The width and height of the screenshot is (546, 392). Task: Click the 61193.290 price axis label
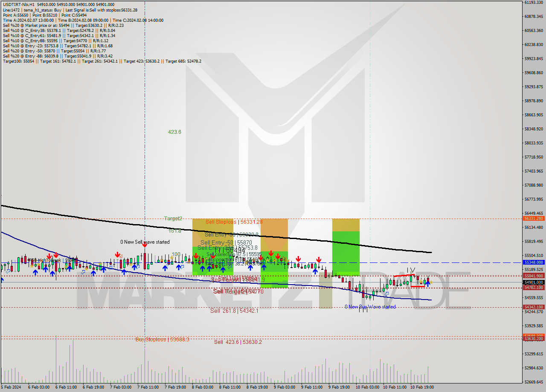pyautogui.click(x=534, y=3)
